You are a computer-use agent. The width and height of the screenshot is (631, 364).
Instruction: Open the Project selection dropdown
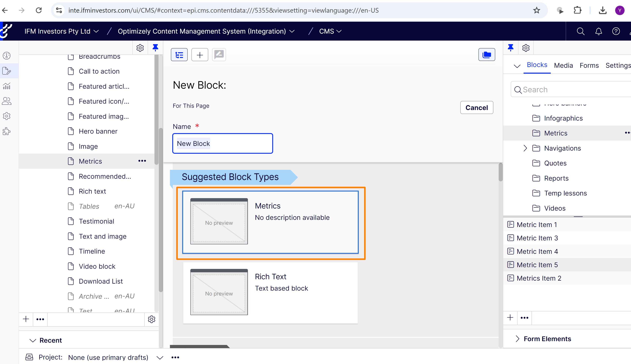coord(160,358)
